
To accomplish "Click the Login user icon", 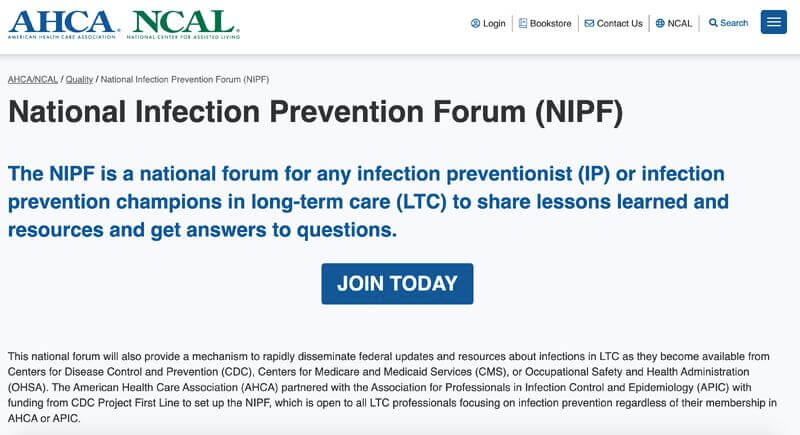I will tap(475, 23).
